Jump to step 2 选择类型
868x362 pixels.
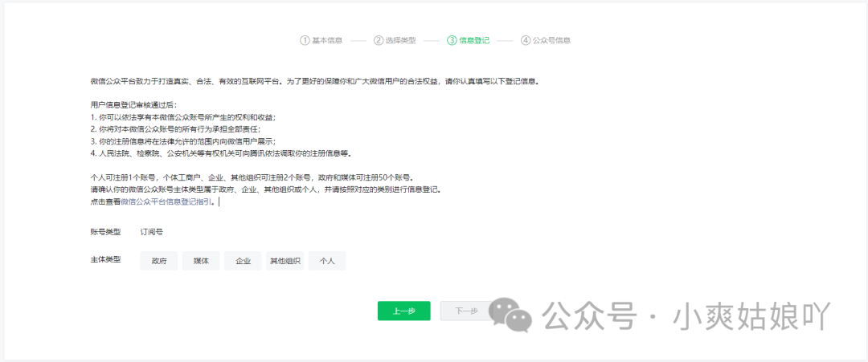point(395,40)
